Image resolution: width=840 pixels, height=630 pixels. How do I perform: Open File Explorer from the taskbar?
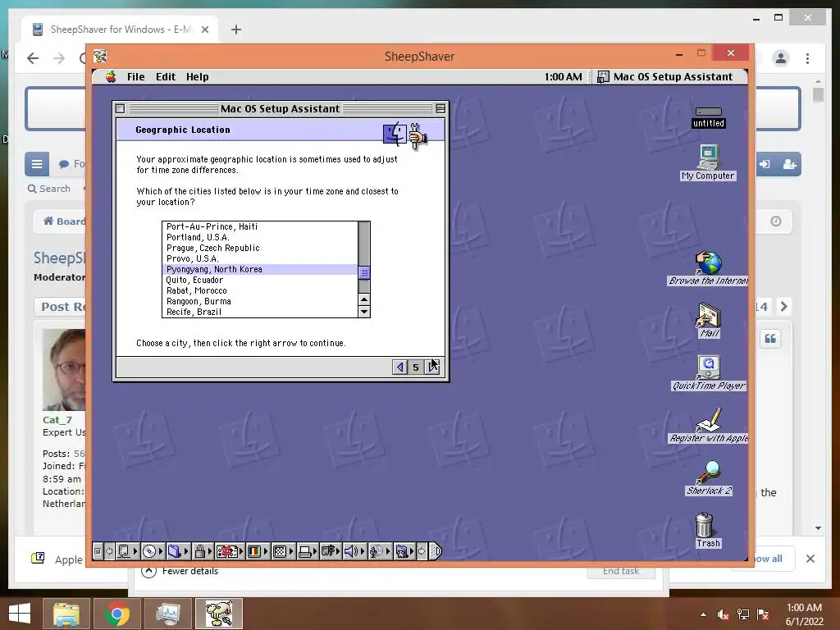pos(66,614)
